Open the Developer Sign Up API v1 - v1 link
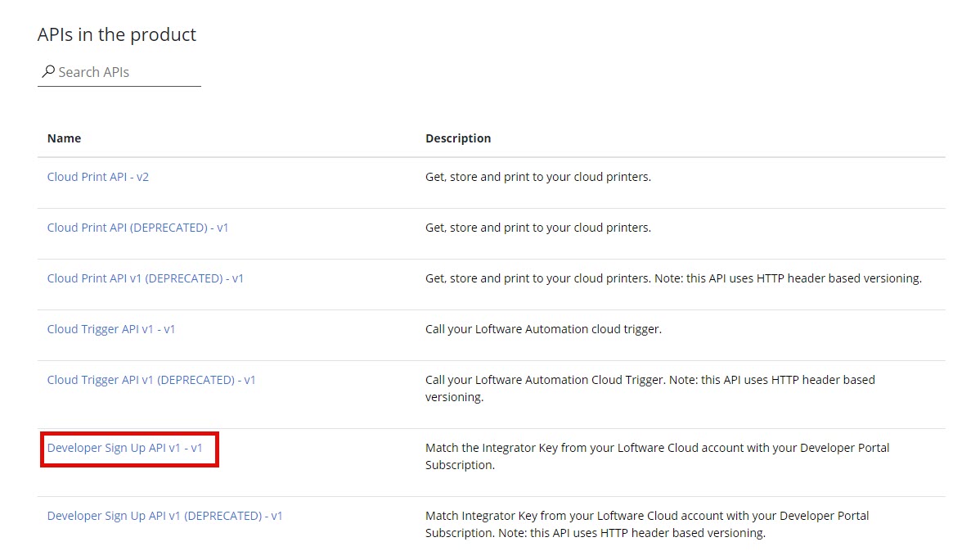 tap(124, 448)
